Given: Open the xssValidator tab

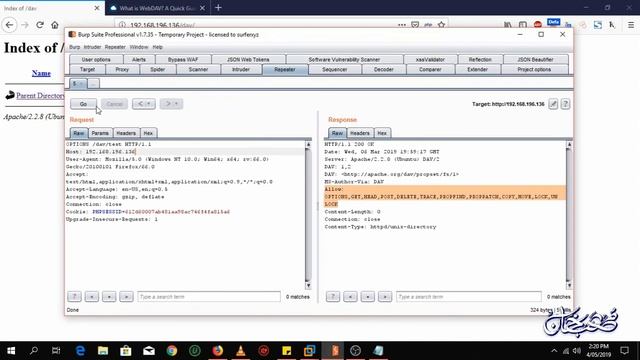Looking at the screenshot, I should pos(430,60).
